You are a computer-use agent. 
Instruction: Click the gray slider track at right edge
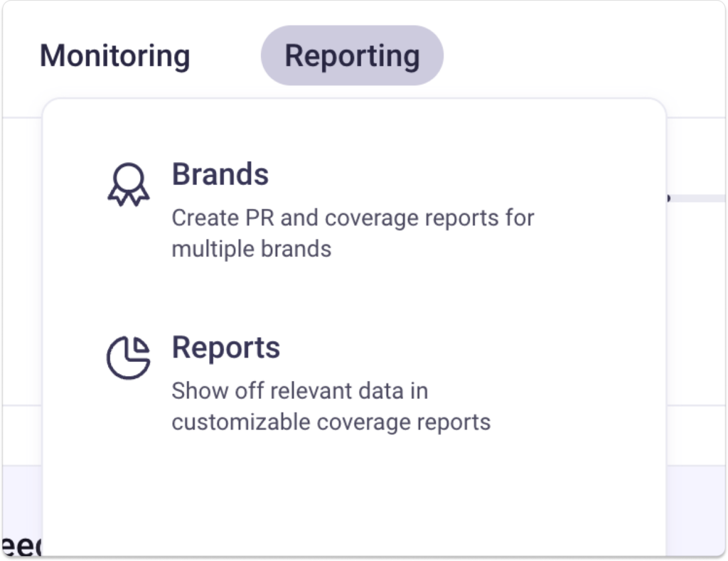(x=698, y=198)
